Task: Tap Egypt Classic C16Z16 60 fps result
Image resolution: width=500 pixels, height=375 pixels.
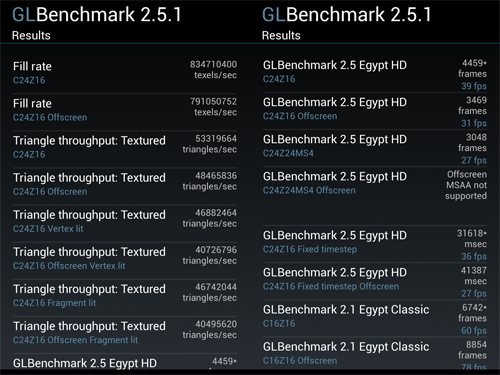Action: coord(375,318)
